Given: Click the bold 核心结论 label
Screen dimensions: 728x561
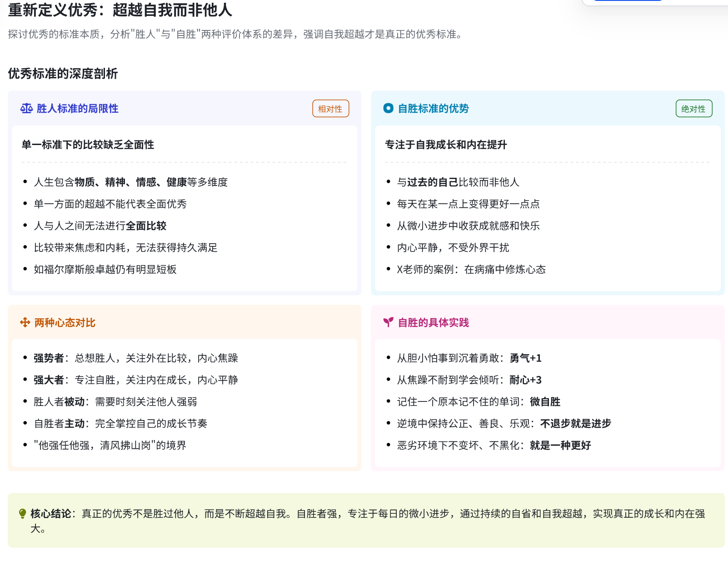Looking at the screenshot, I should tap(50, 514).
